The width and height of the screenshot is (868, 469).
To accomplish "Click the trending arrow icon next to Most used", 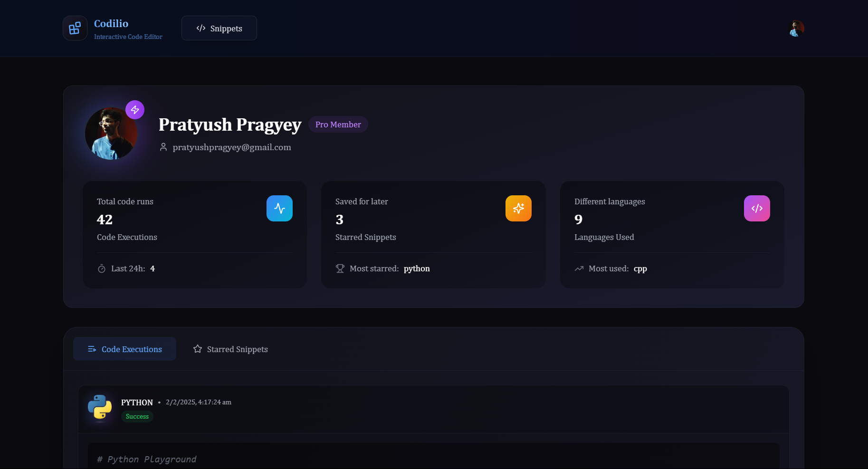I will click(579, 268).
